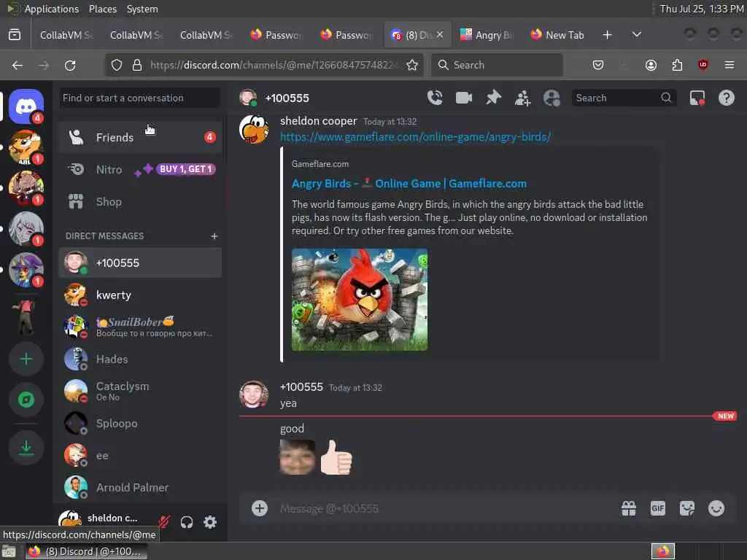Open uBlock Origin extension icon
747x560 pixels.
(703, 65)
